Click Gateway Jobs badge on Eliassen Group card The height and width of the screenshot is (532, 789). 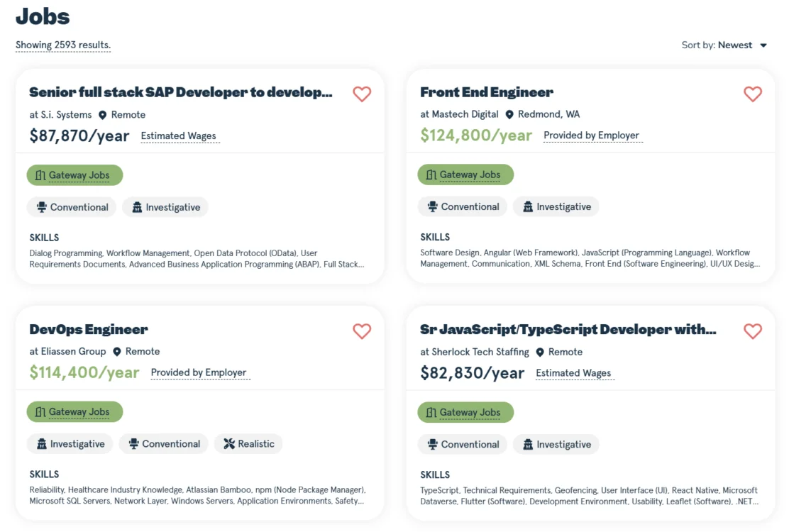(x=75, y=412)
